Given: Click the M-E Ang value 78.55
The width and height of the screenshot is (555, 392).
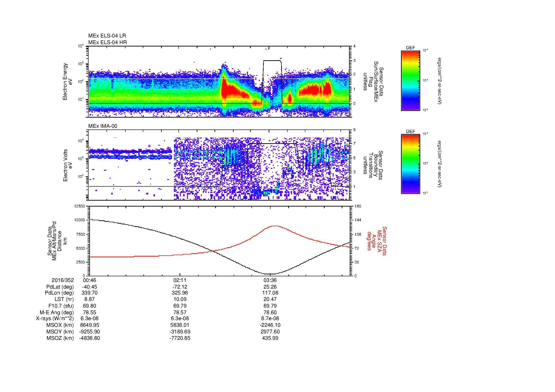Looking at the screenshot, I should (x=89, y=313).
